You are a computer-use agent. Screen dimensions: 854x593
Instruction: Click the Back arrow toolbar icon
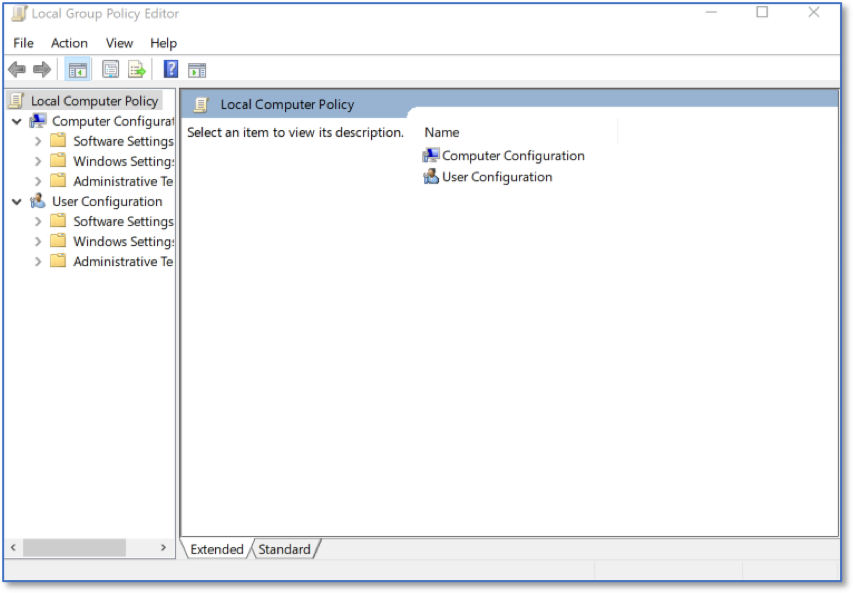(17, 69)
